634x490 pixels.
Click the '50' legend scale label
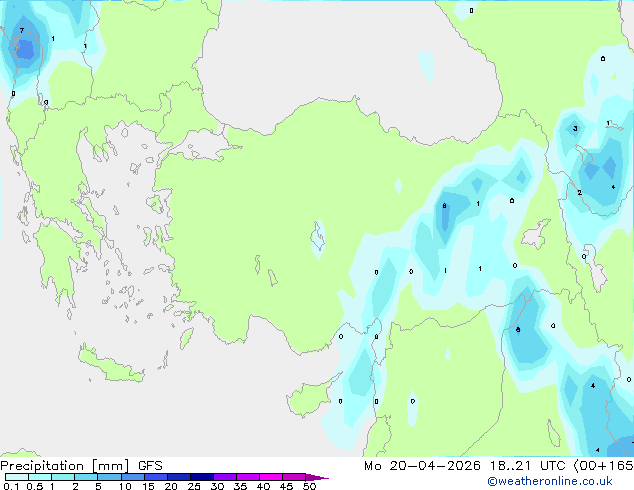(x=309, y=486)
